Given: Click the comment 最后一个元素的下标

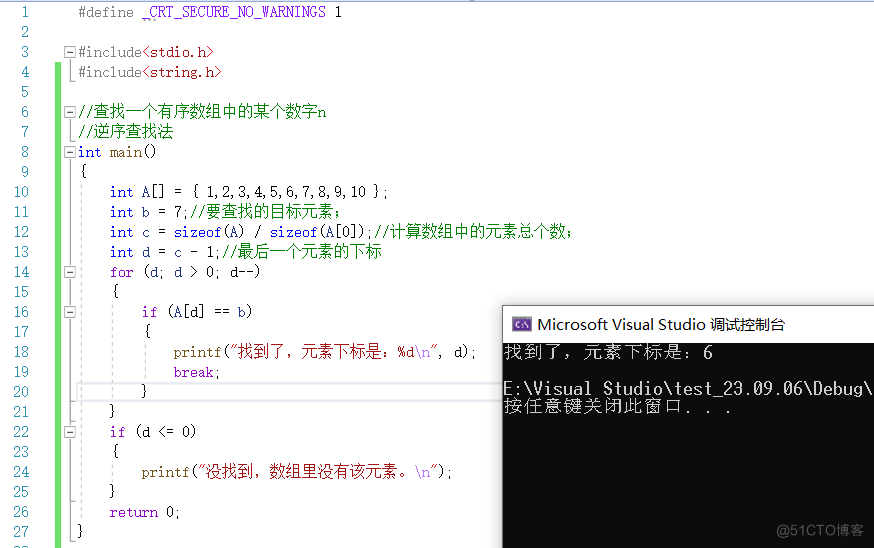Looking at the screenshot, I should tap(302, 252).
